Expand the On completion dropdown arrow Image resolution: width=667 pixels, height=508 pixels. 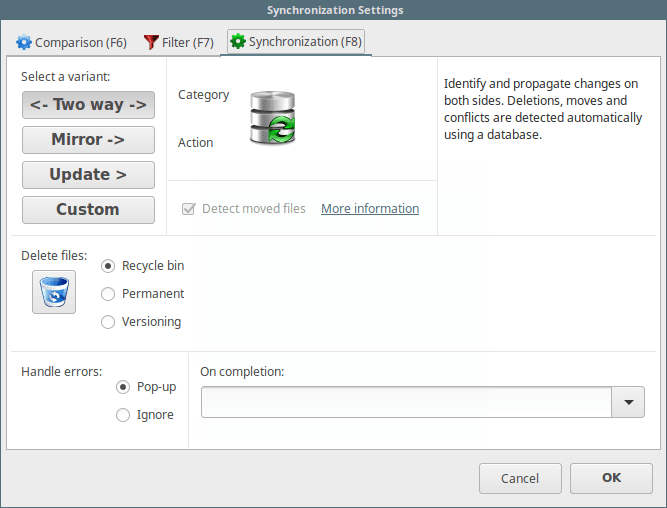click(628, 402)
